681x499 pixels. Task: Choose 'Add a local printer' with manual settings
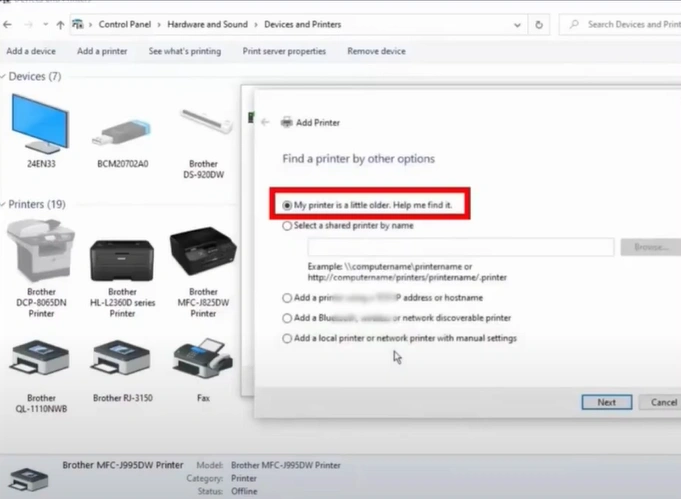tap(288, 339)
